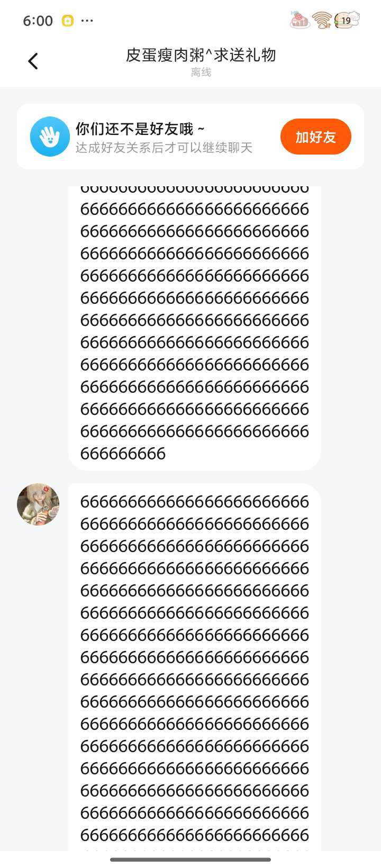Tap the yellow notification icon beside the clock
The width and height of the screenshot is (381, 868).
[68, 21]
